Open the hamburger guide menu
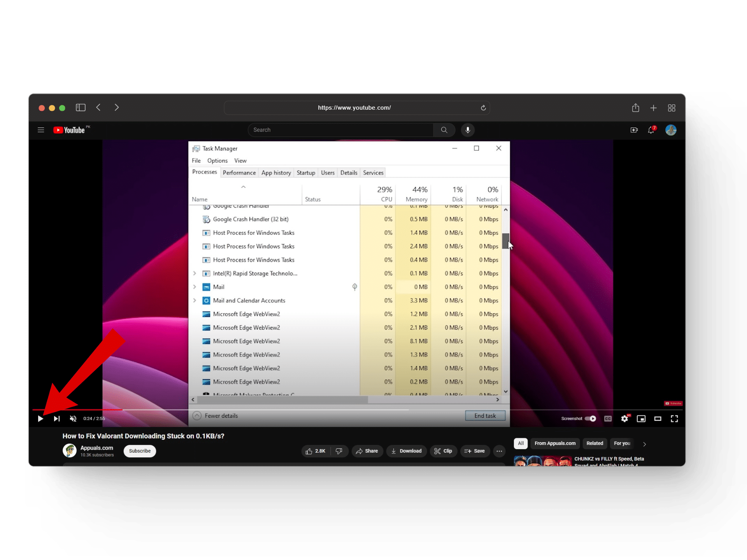Screen dimensions: 747x560 pos(41,130)
